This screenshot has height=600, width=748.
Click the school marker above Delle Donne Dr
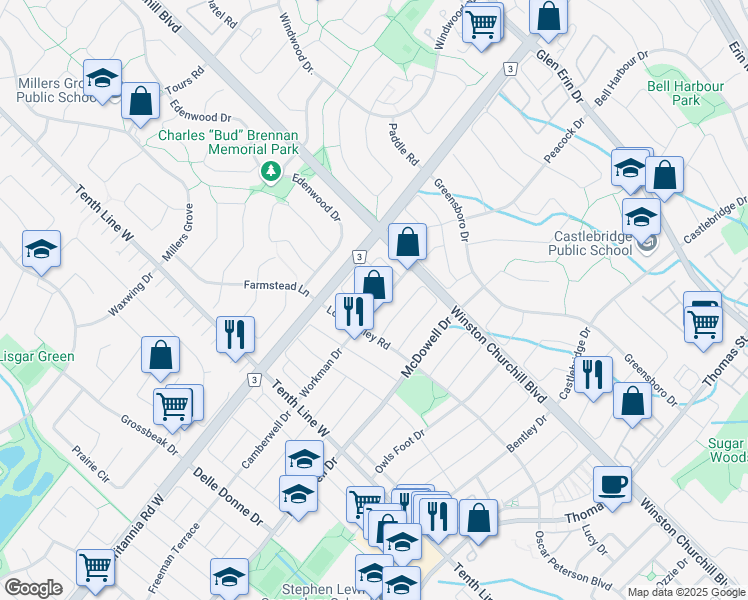tap(298, 494)
